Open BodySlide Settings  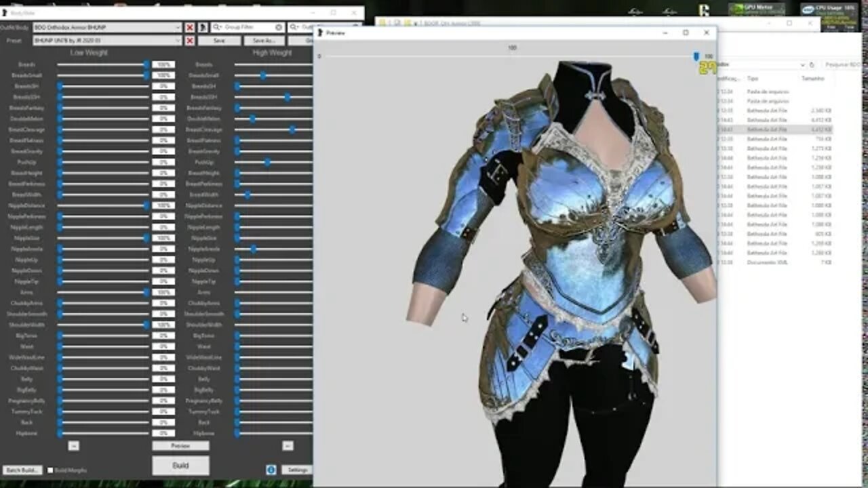click(x=298, y=470)
